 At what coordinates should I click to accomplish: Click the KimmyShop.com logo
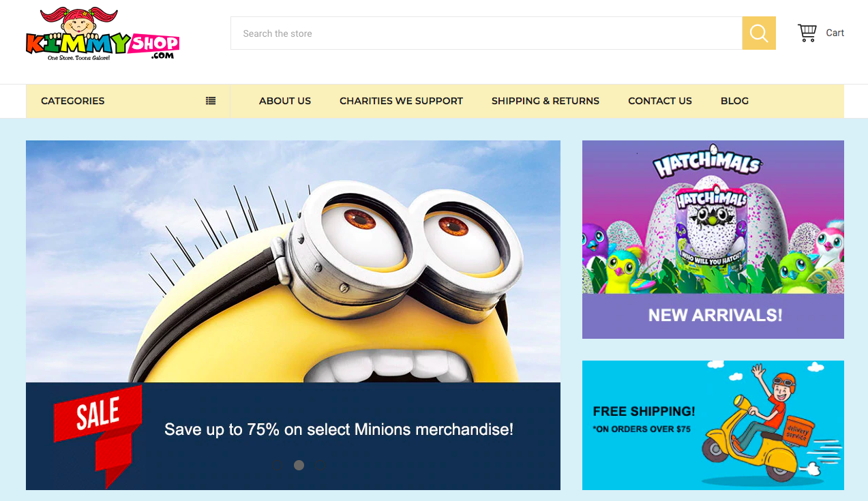[x=102, y=34]
